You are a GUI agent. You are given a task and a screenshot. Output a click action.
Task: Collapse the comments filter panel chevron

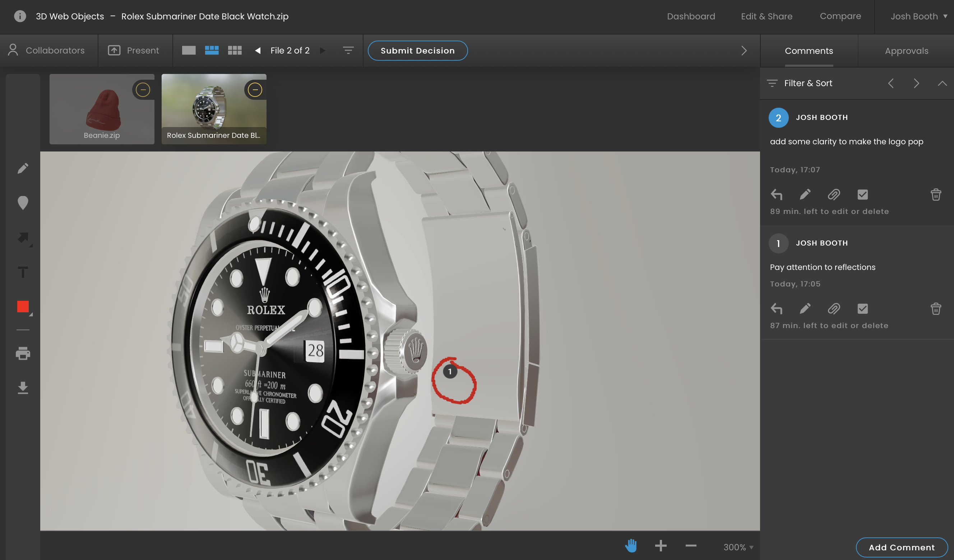pos(942,83)
